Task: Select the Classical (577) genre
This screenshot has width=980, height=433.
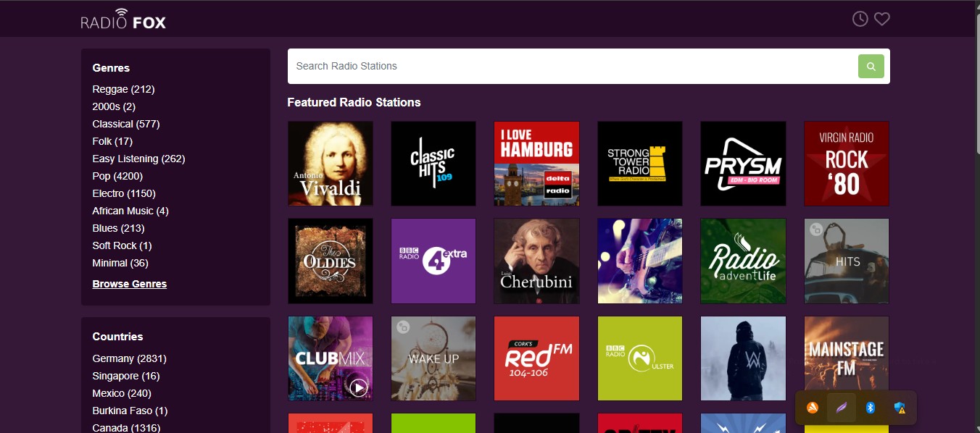Action: [x=126, y=124]
